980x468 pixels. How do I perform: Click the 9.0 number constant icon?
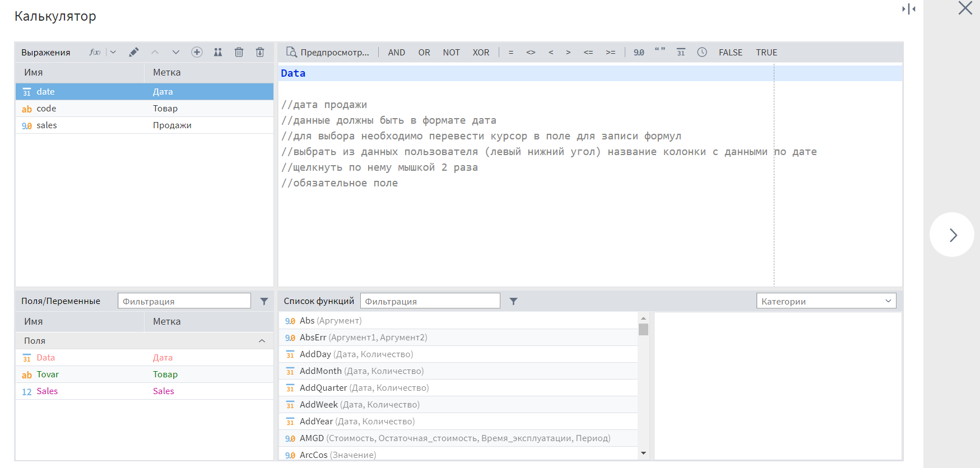coord(639,52)
